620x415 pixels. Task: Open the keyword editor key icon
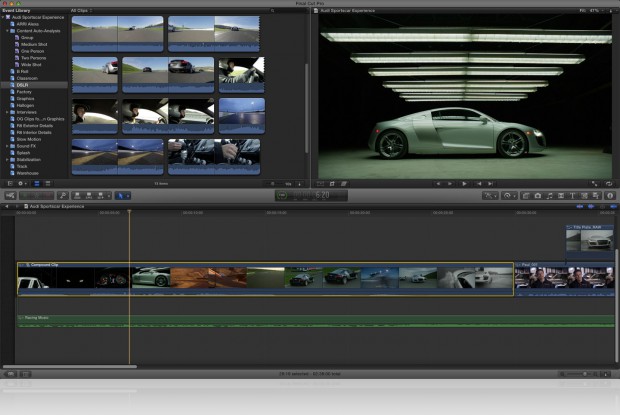[x=63, y=195]
